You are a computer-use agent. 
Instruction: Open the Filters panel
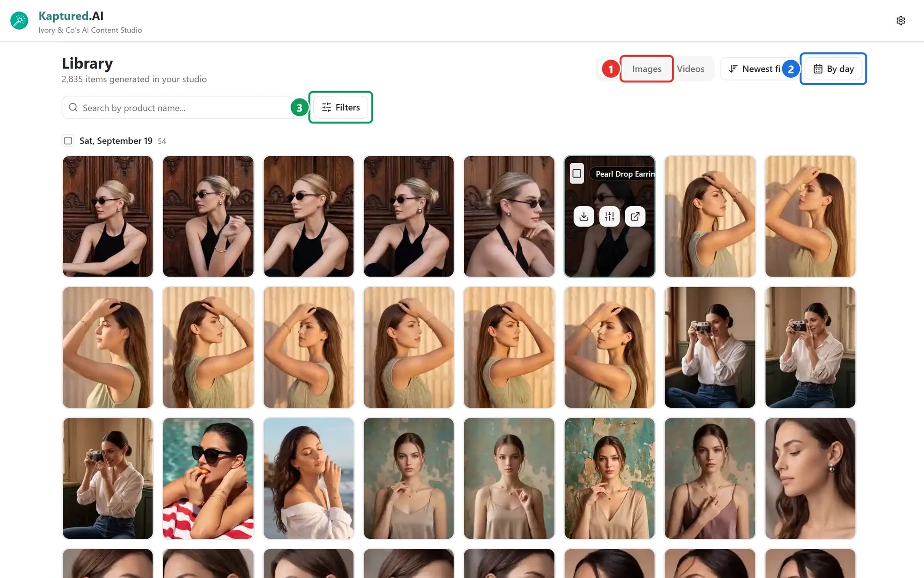340,107
